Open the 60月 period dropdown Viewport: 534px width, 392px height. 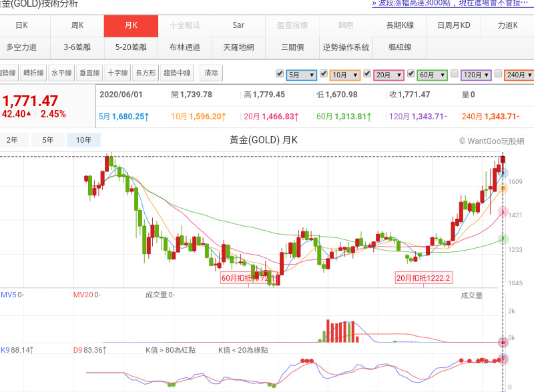(x=432, y=75)
